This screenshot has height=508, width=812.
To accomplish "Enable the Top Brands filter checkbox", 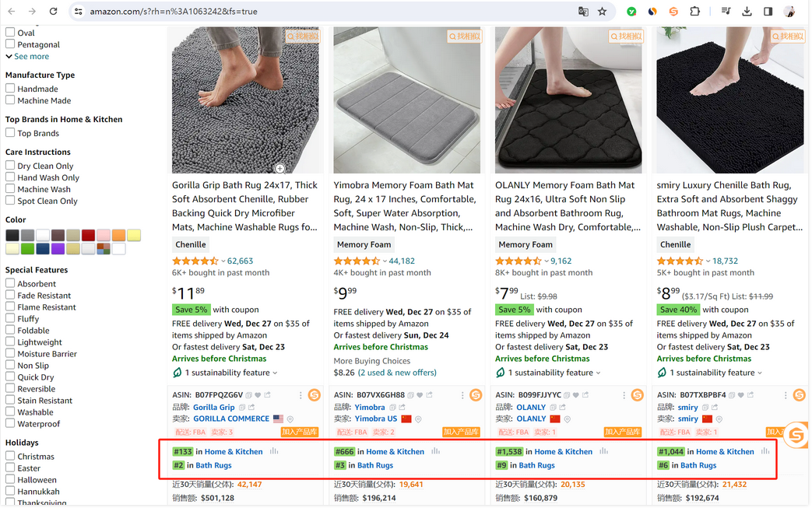I will pyautogui.click(x=11, y=133).
